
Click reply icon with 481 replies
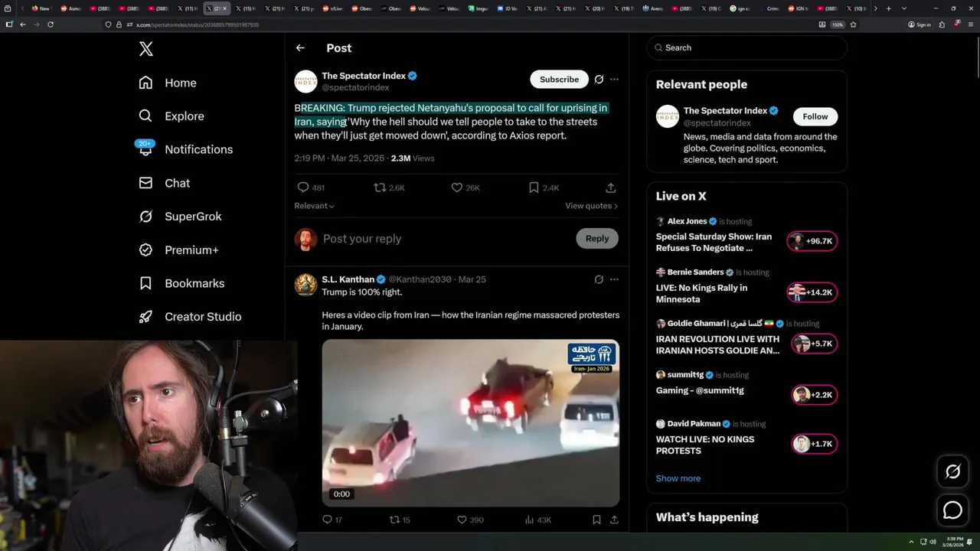pyautogui.click(x=311, y=187)
